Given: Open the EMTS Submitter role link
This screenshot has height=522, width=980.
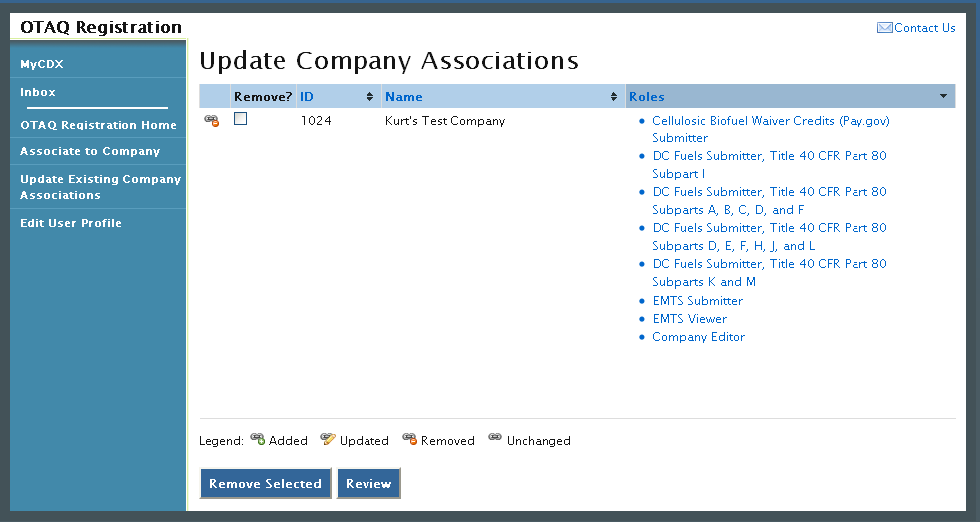Looking at the screenshot, I should 697,301.
